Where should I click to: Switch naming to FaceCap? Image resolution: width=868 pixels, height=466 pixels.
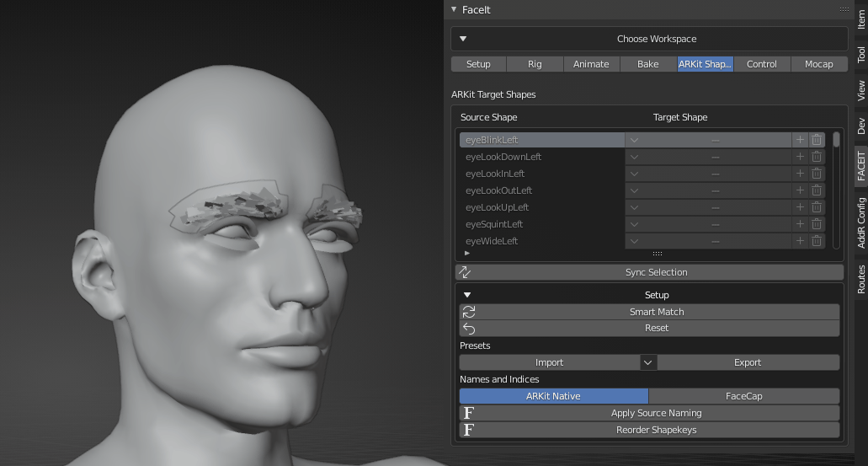tap(743, 396)
